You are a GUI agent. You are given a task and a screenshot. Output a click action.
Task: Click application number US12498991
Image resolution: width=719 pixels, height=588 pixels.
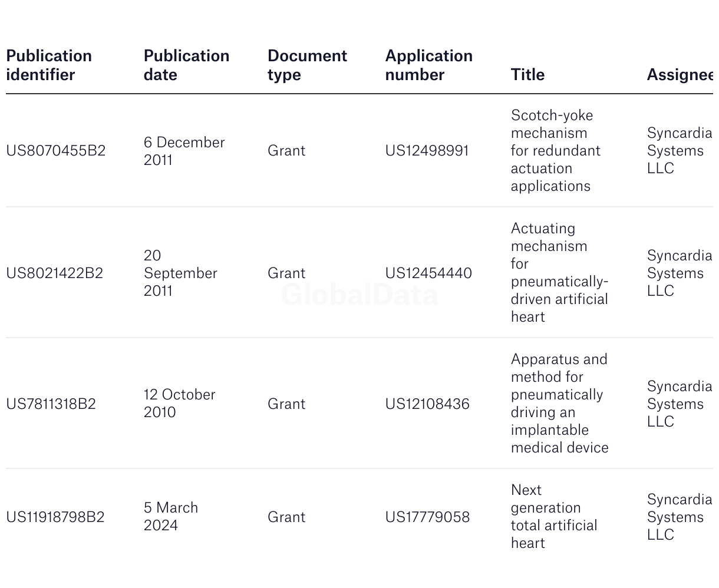(427, 150)
